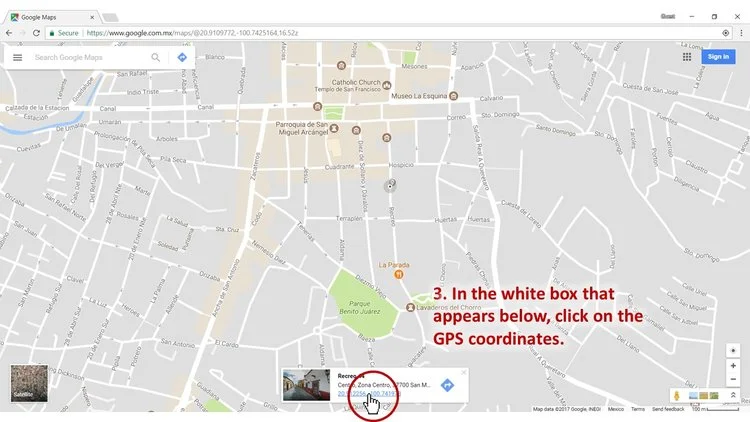Reload the page

click(36, 33)
